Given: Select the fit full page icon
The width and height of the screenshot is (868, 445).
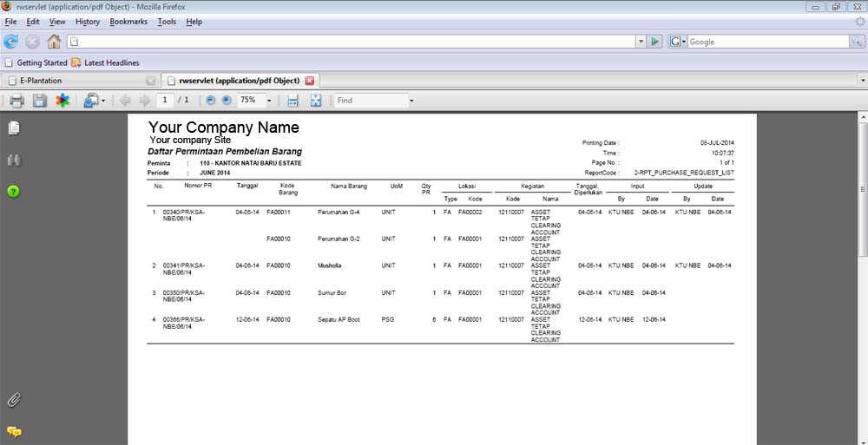Looking at the screenshot, I should tap(315, 101).
